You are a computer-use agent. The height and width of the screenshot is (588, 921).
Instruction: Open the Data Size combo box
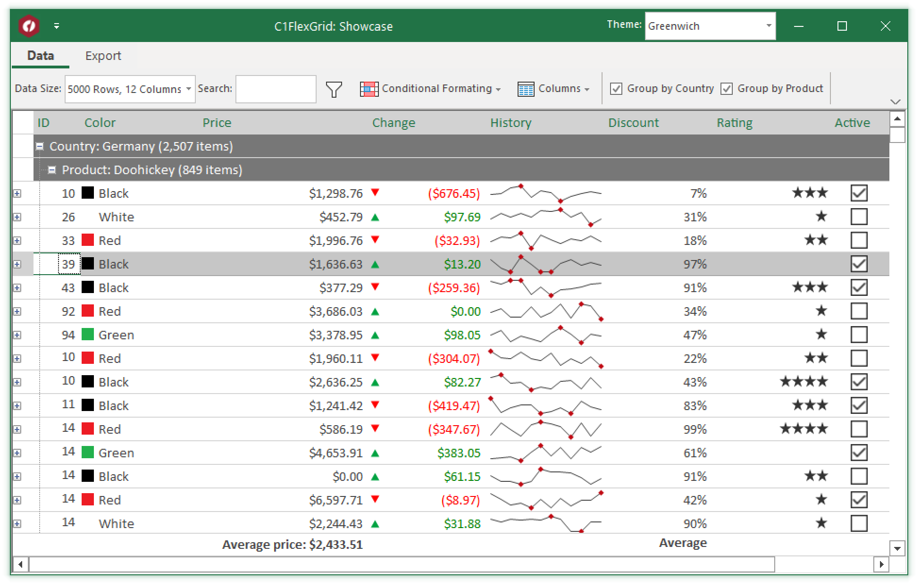(x=188, y=89)
